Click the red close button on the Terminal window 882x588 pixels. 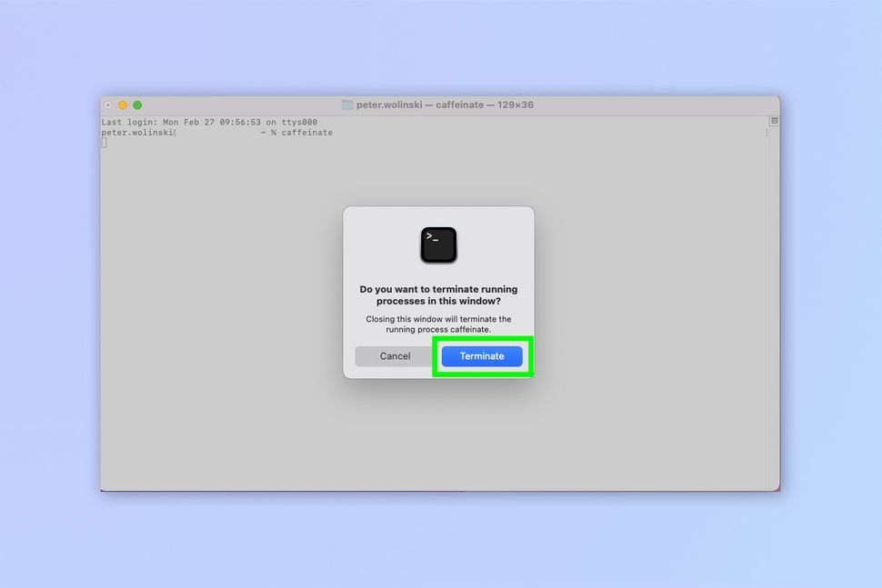pyautogui.click(x=108, y=105)
